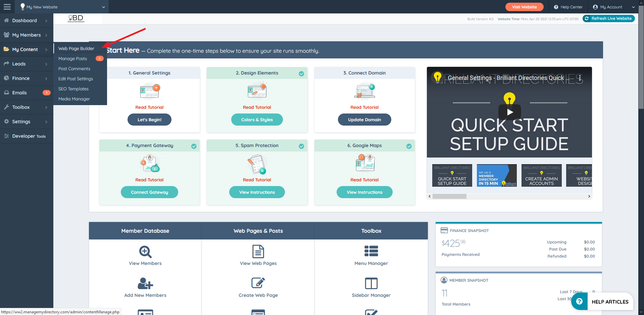Screen dimensions: 644x315
Task: Click the Menu Manager list icon
Action: click(x=371, y=251)
